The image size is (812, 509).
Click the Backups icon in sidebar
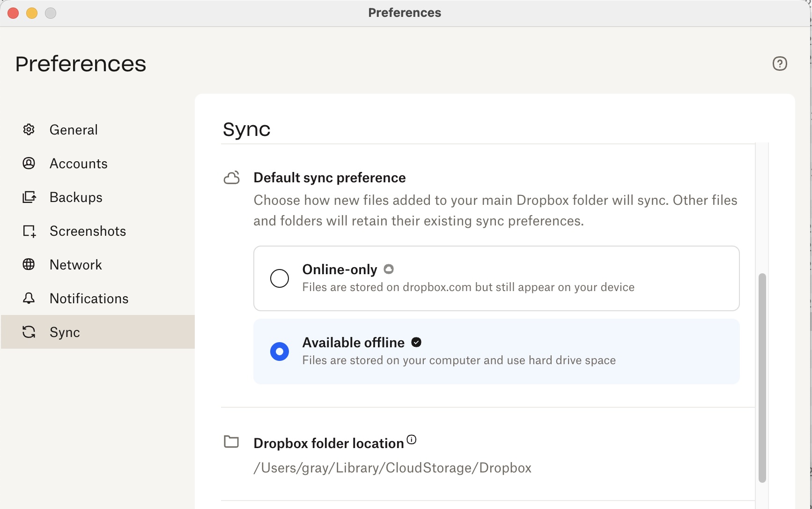click(29, 197)
